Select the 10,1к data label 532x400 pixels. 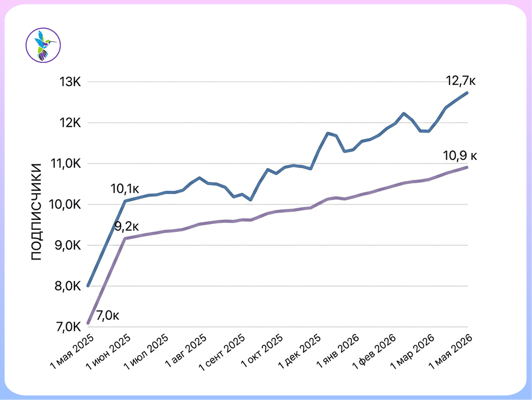(125, 189)
